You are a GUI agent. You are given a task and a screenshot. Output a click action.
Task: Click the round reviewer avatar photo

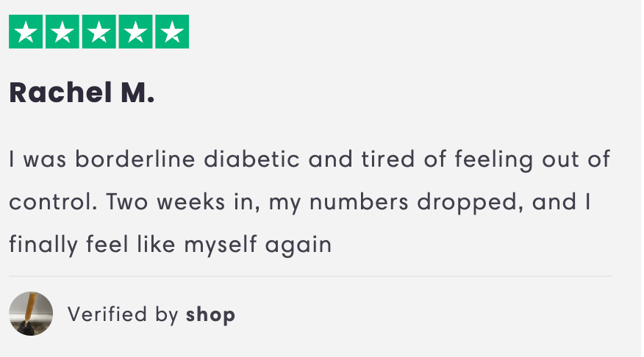click(x=31, y=314)
